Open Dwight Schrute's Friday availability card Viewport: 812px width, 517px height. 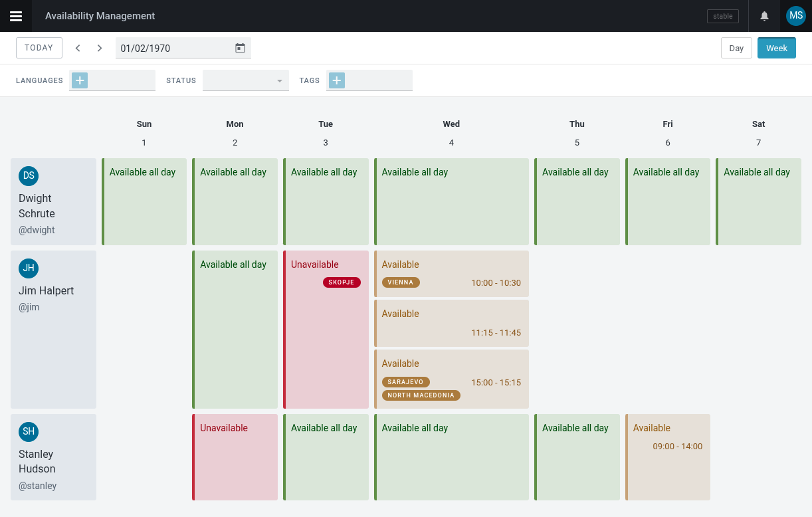pyautogui.click(x=668, y=201)
